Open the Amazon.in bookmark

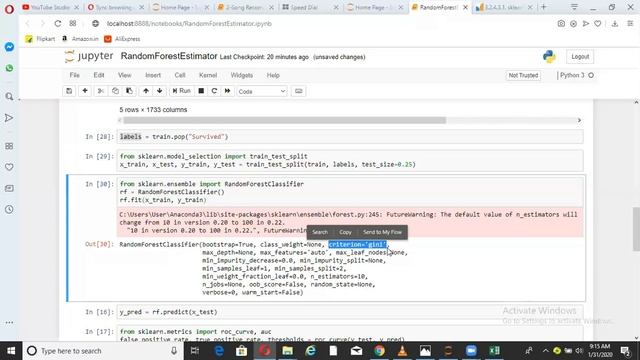[x=80, y=39]
